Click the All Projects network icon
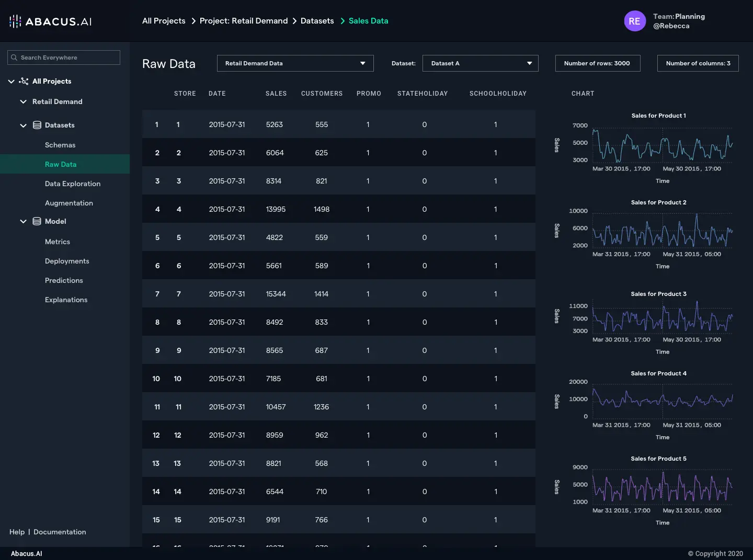This screenshot has height=560, width=753. (24, 81)
